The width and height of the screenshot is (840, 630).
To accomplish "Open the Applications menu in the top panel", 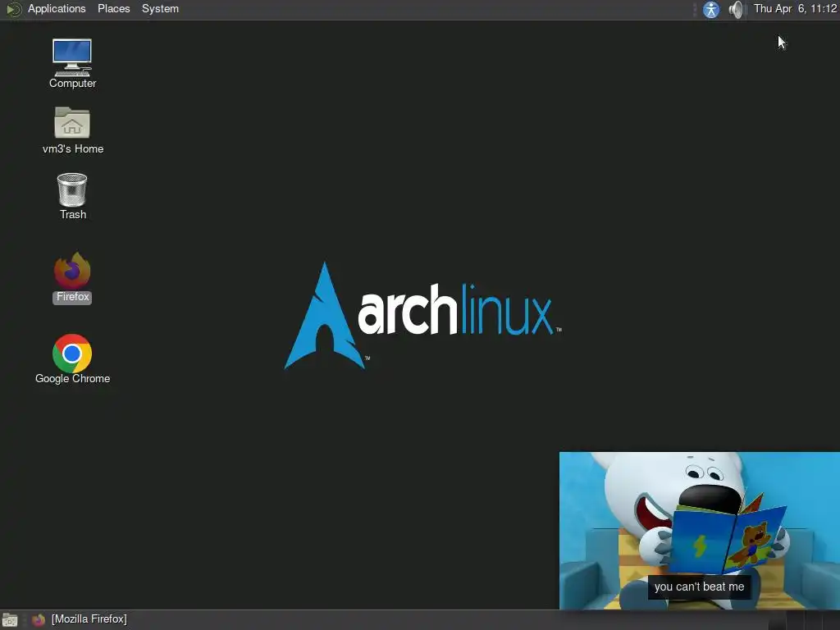I will pos(57,8).
